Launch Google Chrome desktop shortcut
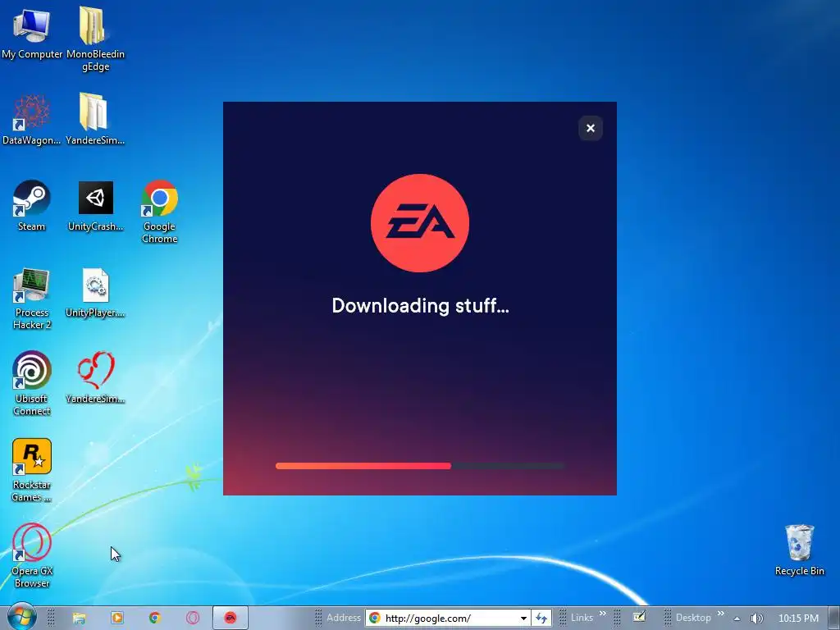The image size is (840, 630). tap(160, 211)
